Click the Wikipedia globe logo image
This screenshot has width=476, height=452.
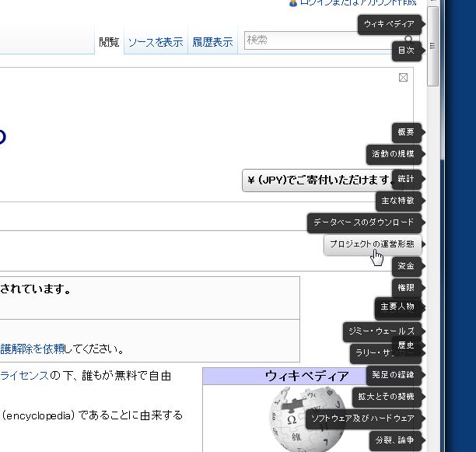[306, 419]
